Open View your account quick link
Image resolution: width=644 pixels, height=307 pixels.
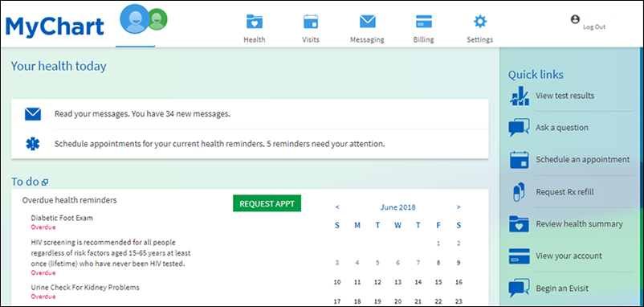pyautogui.click(x=569, y=256)
